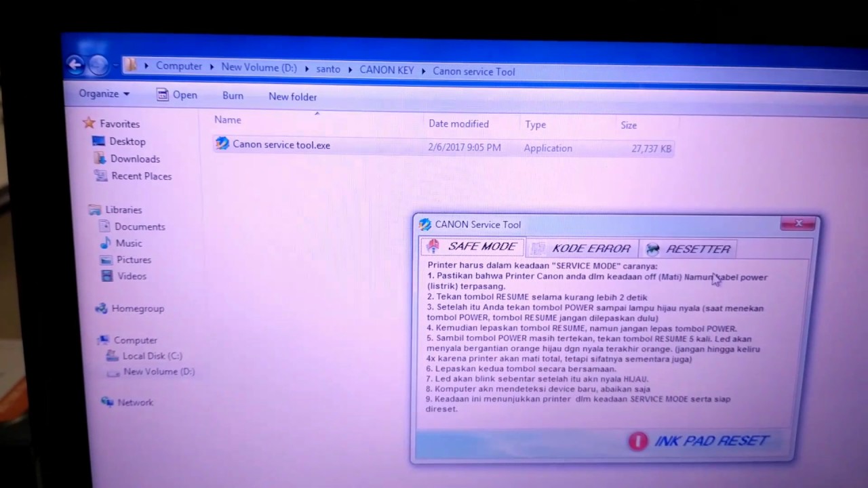Click Canon service tool.exe file icon
The width and height of the screenshot is (868, 488).
[222, 143]
